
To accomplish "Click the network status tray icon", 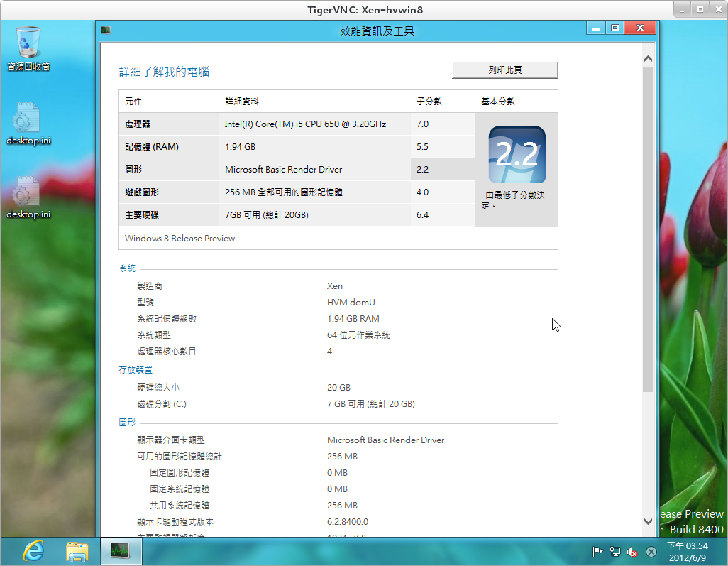I will pyautogui.click(x=615, y=551).
